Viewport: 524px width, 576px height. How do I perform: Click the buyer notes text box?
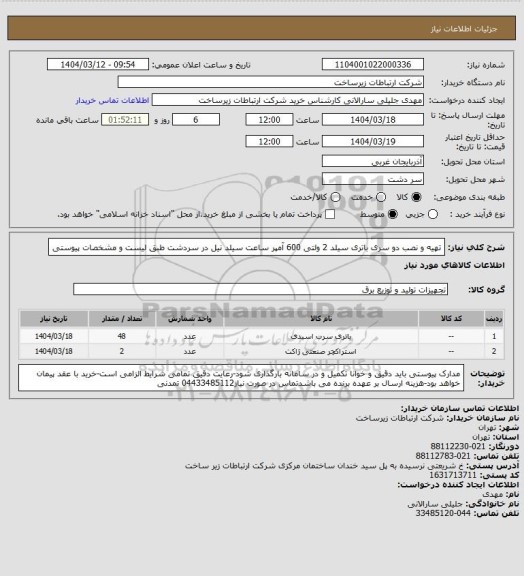(x=241, y=378)
